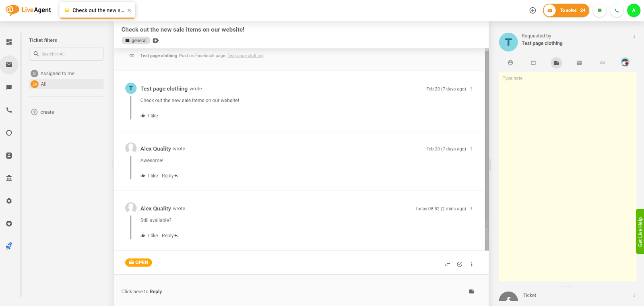
Task: Open the Knowledge base bank icon
Action: 9,178
